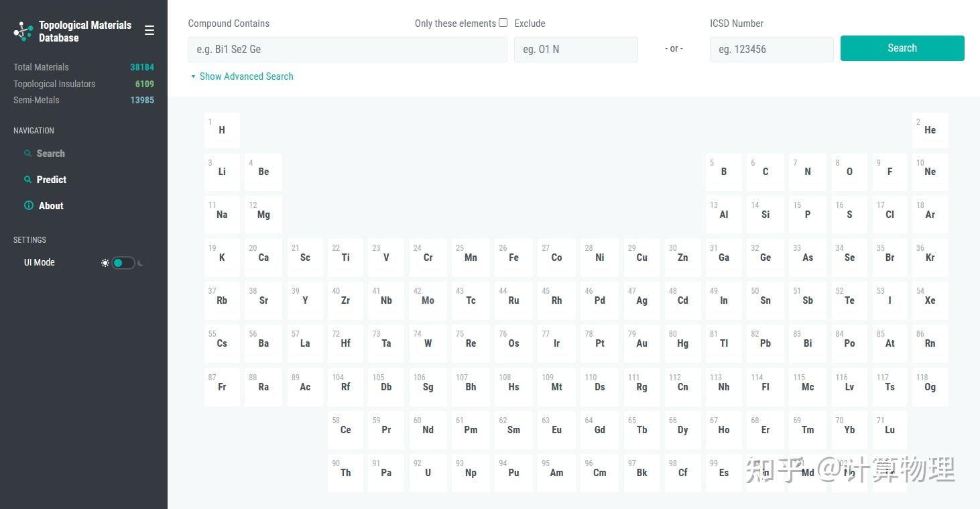
Task: Click the magnifier icon next to Search
Action: (x=28, y=154)
